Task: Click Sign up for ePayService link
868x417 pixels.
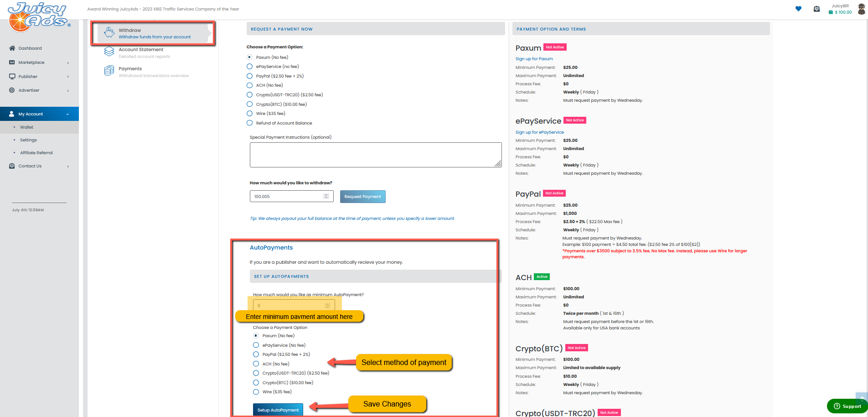Action: point(539,132)
